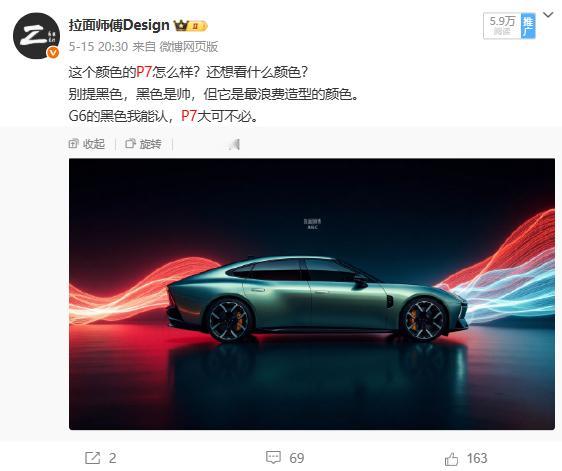Screen dimensions: 562x471
Task: Open the first red P7 topic link
Action: tap(144, 72)
